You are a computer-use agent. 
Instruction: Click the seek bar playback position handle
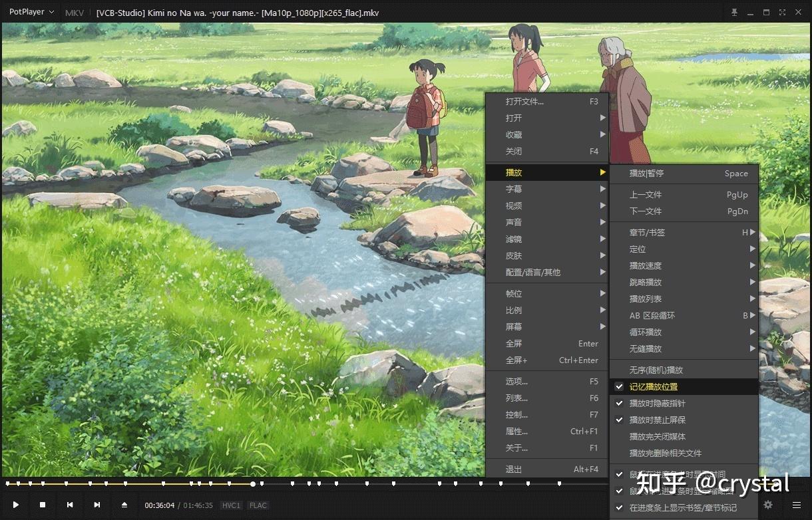253,484
